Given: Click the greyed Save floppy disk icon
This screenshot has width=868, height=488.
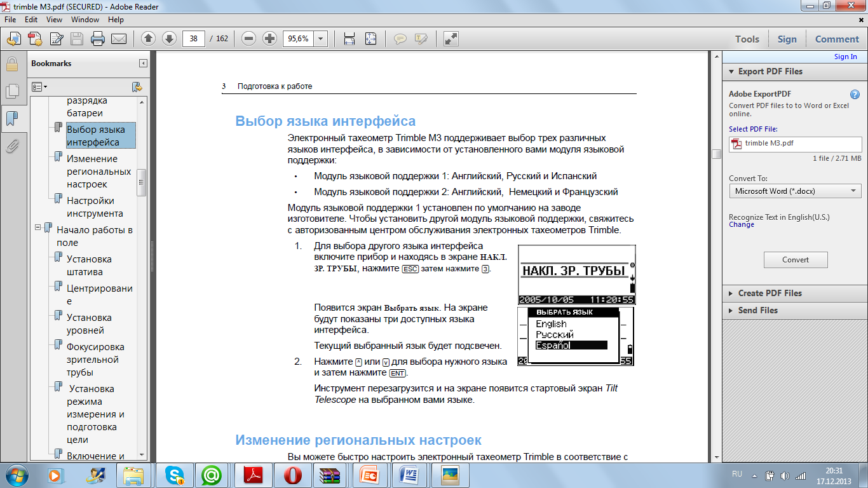Looking at the screenshot, I should 77,39.
